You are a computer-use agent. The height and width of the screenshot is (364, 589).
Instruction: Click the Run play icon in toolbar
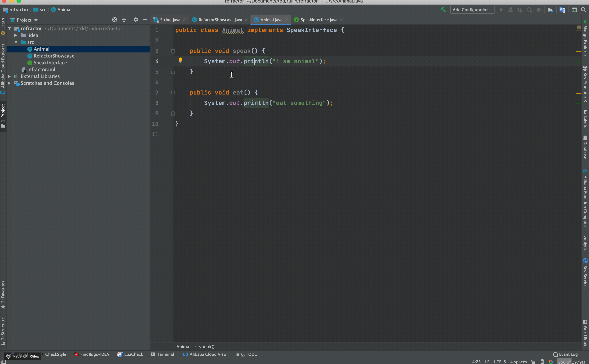501,10
